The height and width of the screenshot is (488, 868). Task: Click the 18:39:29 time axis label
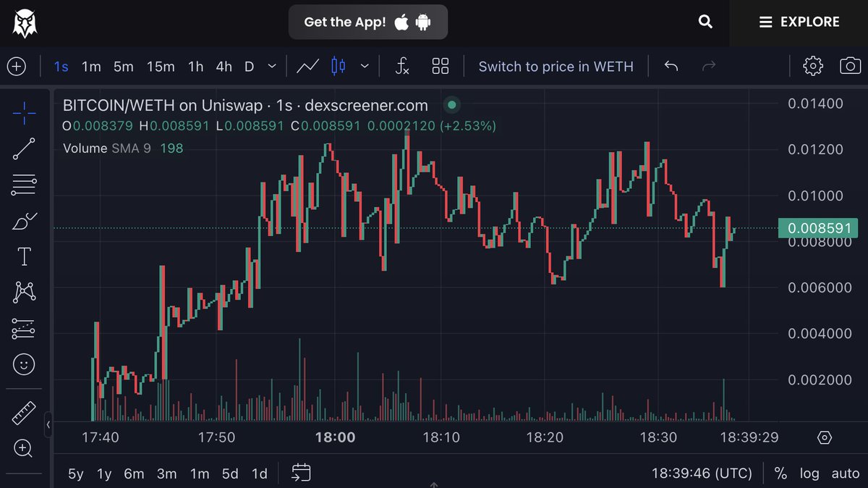(x=749, y=437)
